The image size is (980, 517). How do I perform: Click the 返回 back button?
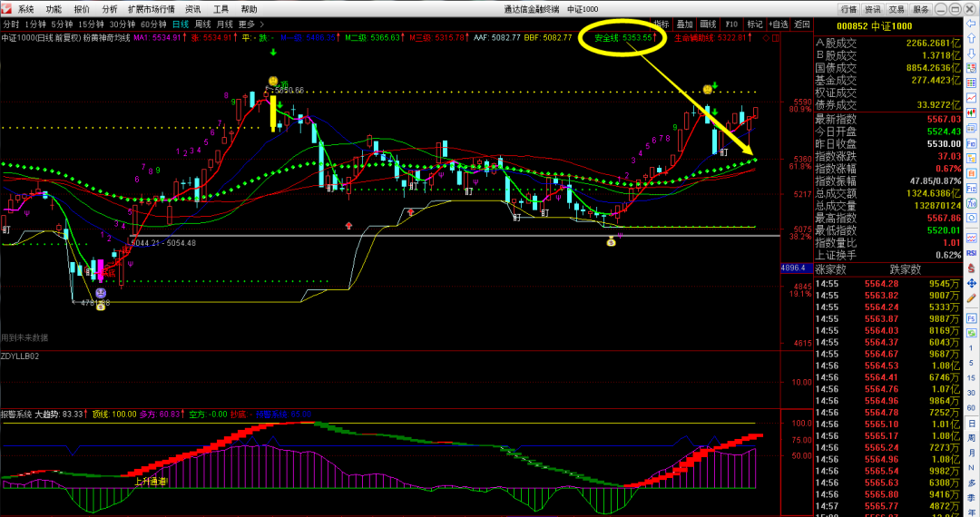[x=802, y=24]
